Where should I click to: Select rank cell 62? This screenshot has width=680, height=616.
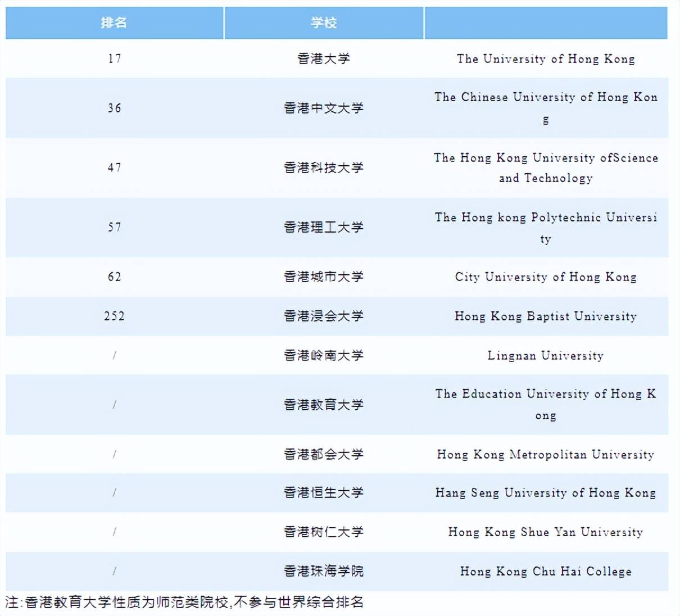point(115,277)
